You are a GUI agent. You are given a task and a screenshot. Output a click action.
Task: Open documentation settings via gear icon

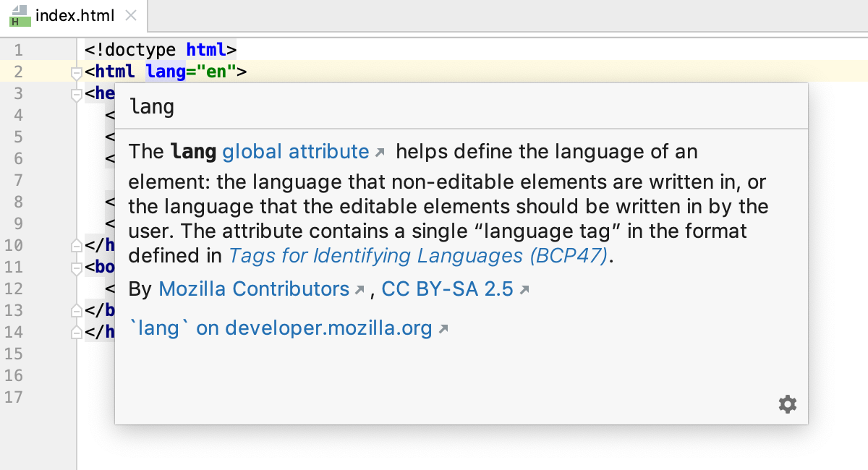click(x=788, y=404)
